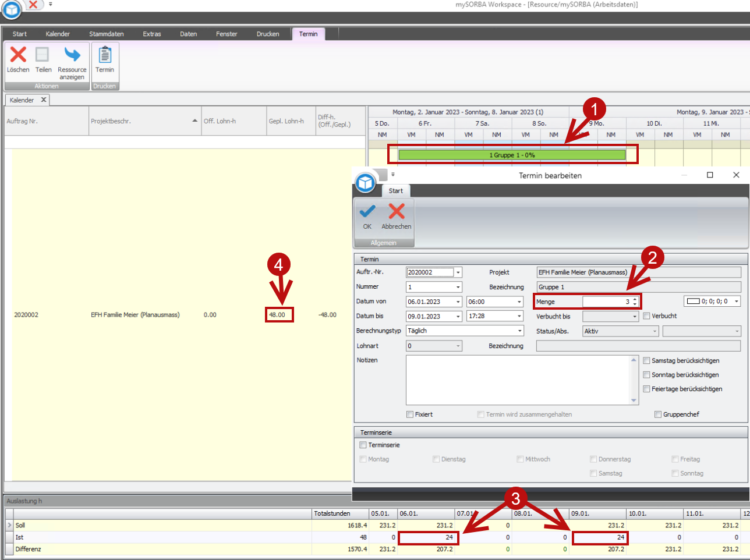The image size is (750, 560).
Task: Click Ressource anzeigen arrow icon
Action: pyautogui.click(x=72, y=55)
